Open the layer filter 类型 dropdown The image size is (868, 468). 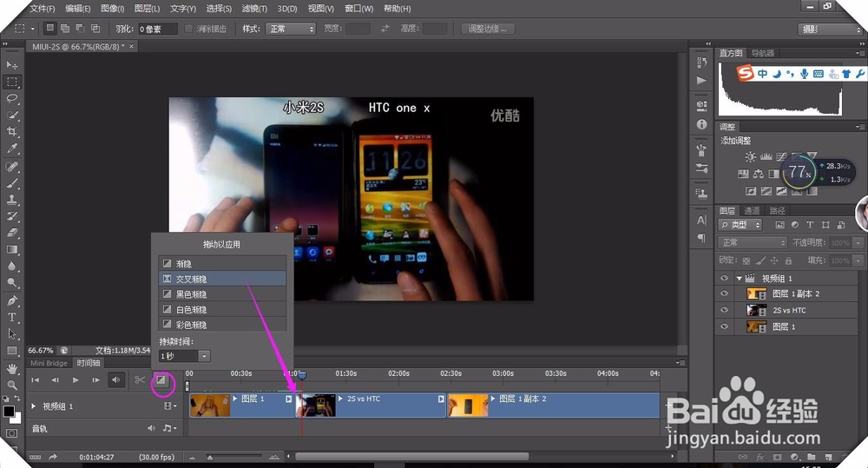pos(740,225)
